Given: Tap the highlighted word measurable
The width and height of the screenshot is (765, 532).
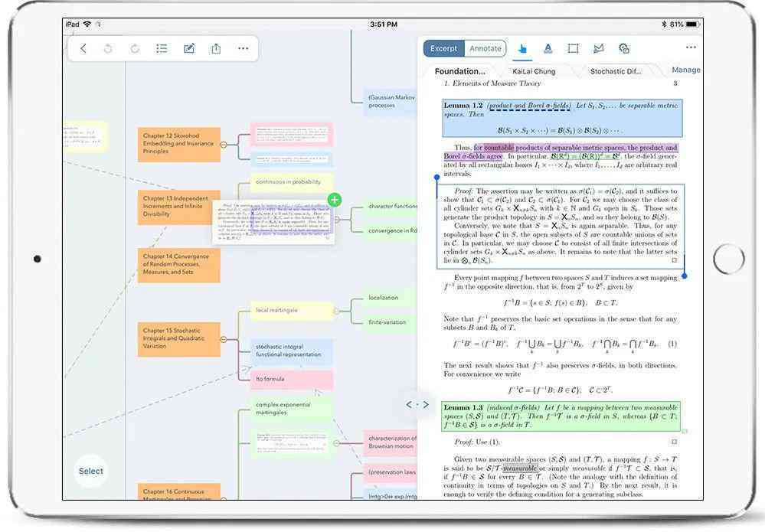Looking at the screenshot, I should [520, 468].
